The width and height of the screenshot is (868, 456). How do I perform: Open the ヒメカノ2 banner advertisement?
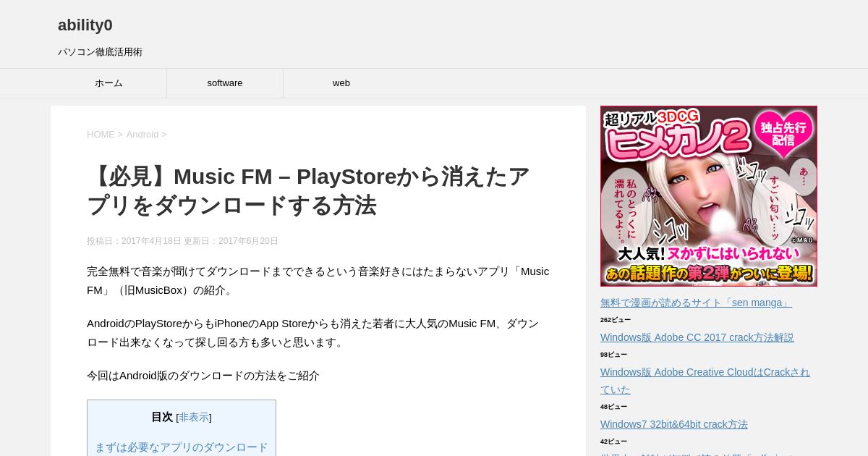pyautogui.click(x=709, y=196)
